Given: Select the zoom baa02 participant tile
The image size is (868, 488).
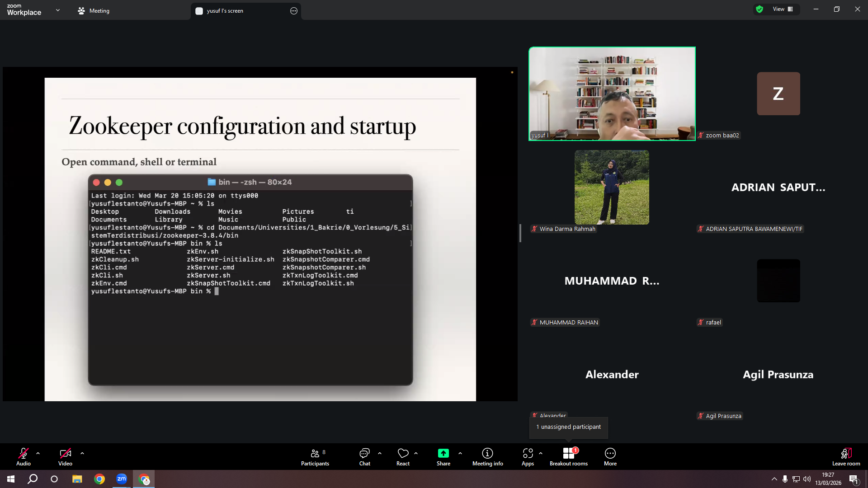Looking at the screenshot, I should (778, 94).
